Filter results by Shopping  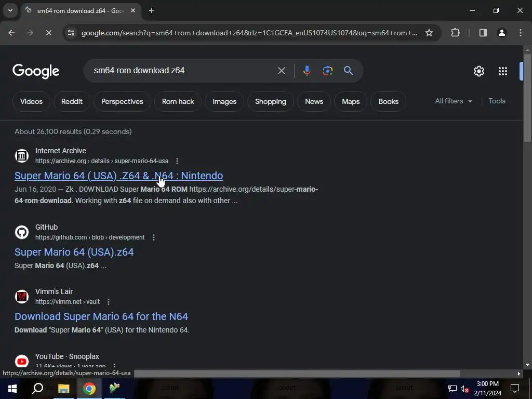270,101
